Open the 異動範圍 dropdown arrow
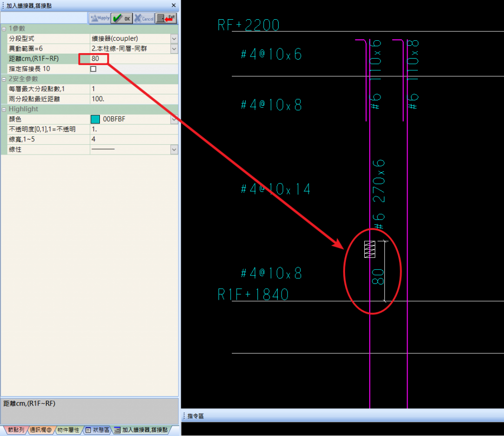Image resolution: width=504 pixels, height=436 pixels. coord(174,49)
